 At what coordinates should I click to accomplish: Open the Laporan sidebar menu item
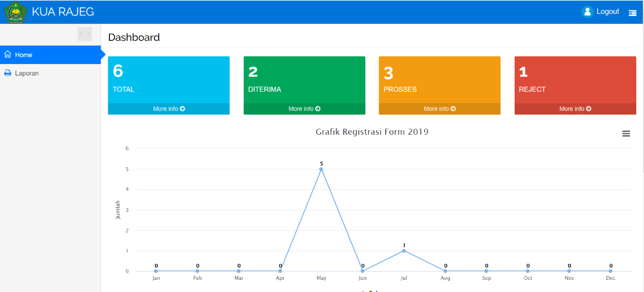click(50, 73)
